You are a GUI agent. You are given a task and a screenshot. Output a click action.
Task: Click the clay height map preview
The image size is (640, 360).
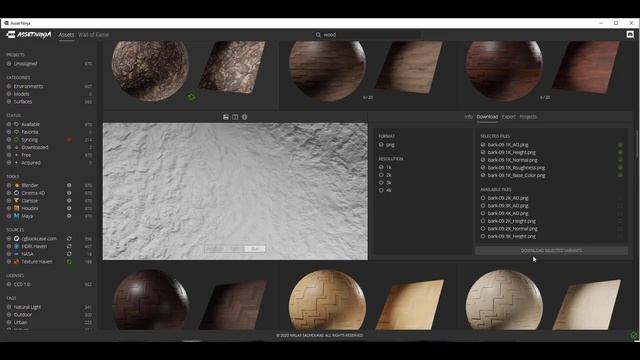click(235, 191)
